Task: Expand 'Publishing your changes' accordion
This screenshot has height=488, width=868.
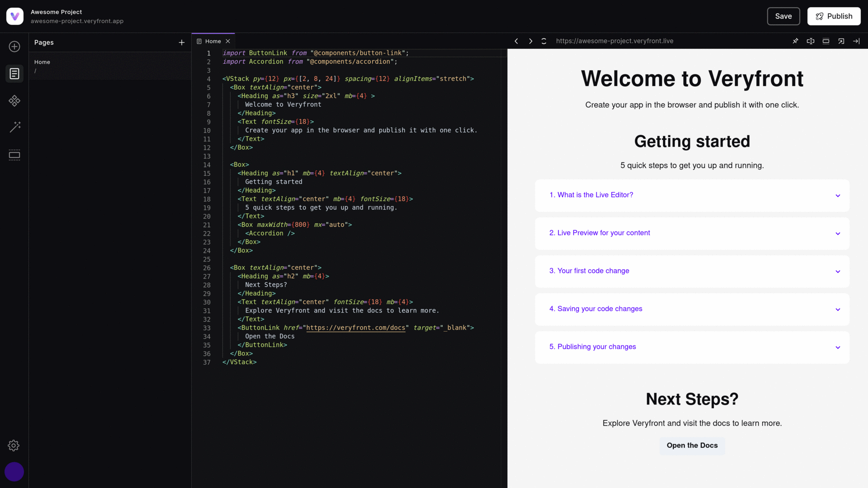Action: click(692, 347)
